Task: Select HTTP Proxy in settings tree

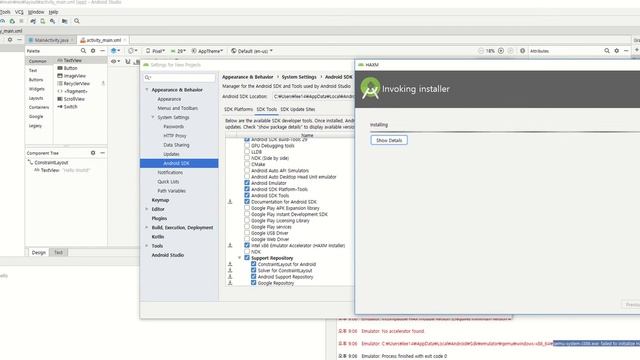Action: tap(175, 136)
